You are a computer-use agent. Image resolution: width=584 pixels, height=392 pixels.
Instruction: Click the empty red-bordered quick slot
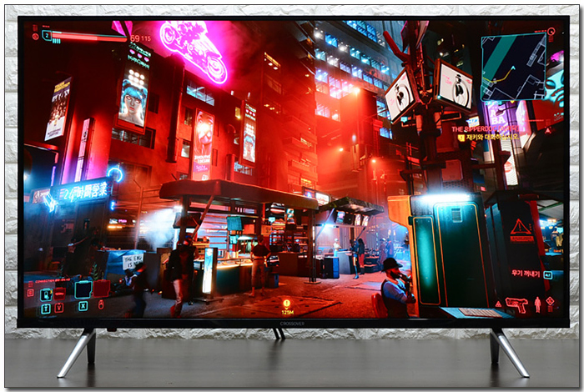101,289
